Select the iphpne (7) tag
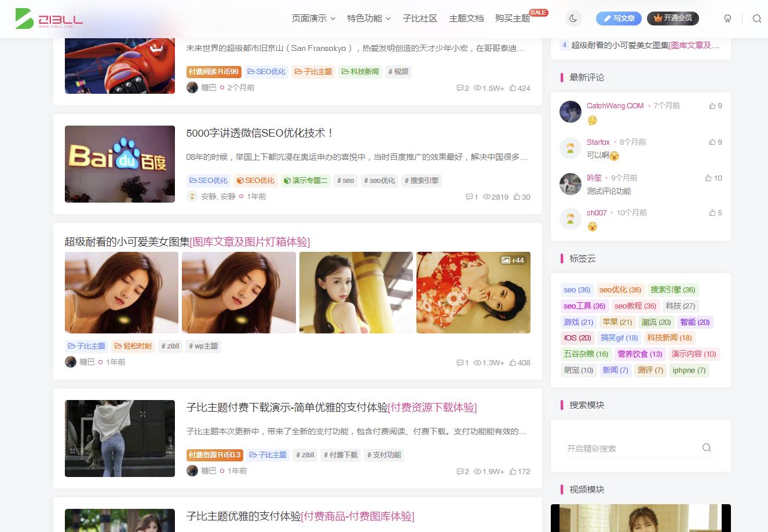Screen dimensions: 768x532 click(x=689, y=370)
